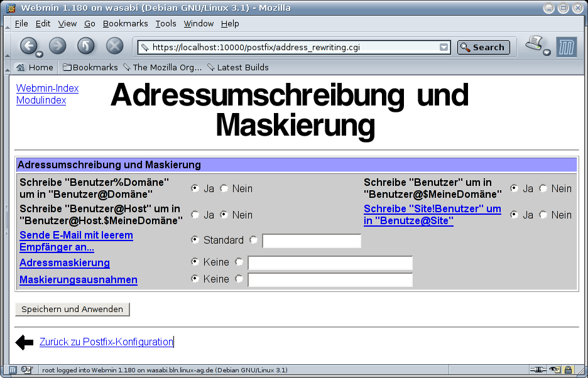Click the Adressmaskierung text field
This screenshot has width=588, height=378.
click(330, 263)
